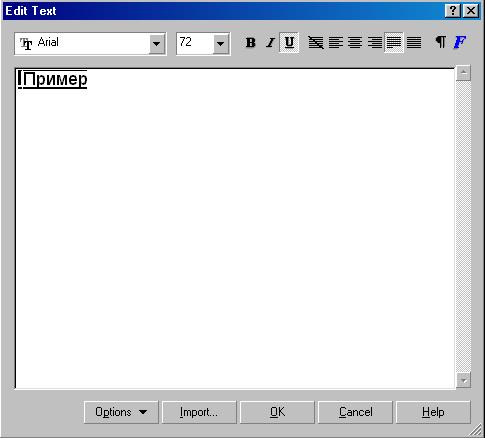
Task: Select full justify alignment icon
Action: point(394,43)
